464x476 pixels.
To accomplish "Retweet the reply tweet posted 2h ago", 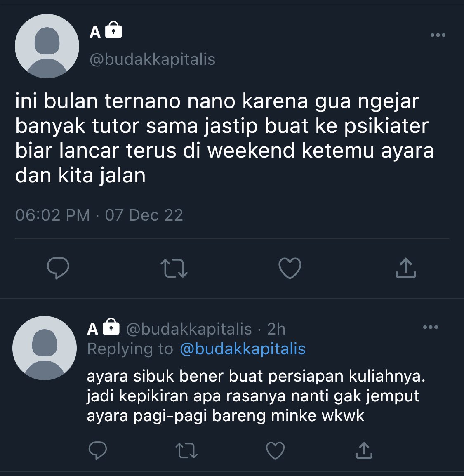I will point(186,450).
